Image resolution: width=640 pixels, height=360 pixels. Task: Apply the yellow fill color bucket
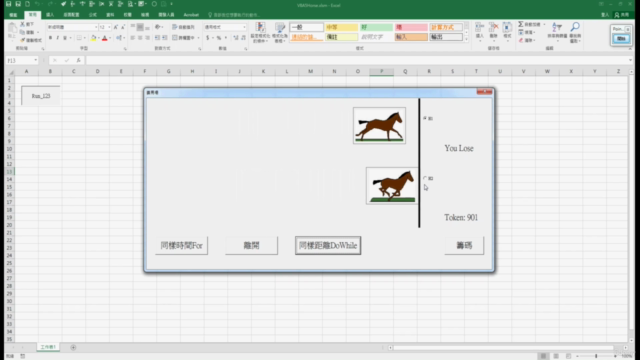93,38
